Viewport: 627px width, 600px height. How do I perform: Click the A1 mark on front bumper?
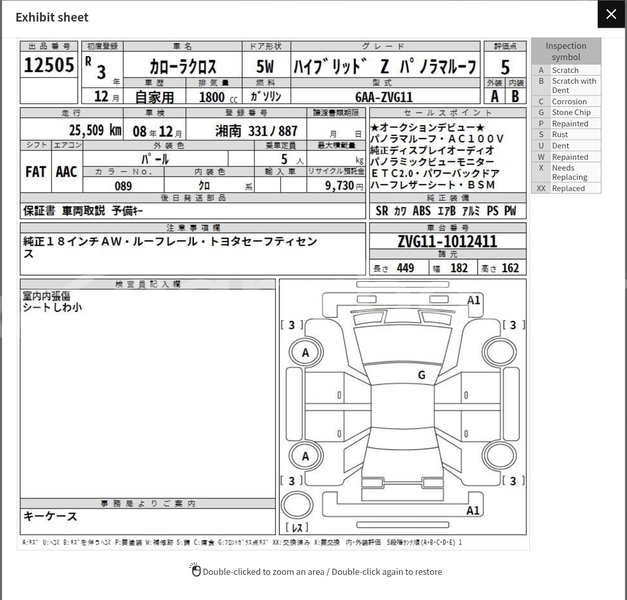pyautogui.click(x=473, y=300)
